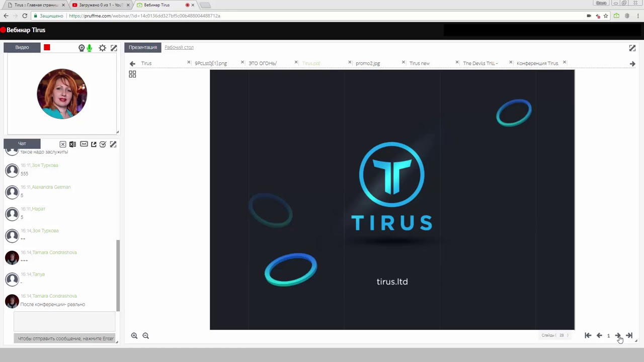This screenshot has width=644, height=362.
Task: Select the ЭТО ОГОНЬ/ file tab
Action: tap(263, 63)
